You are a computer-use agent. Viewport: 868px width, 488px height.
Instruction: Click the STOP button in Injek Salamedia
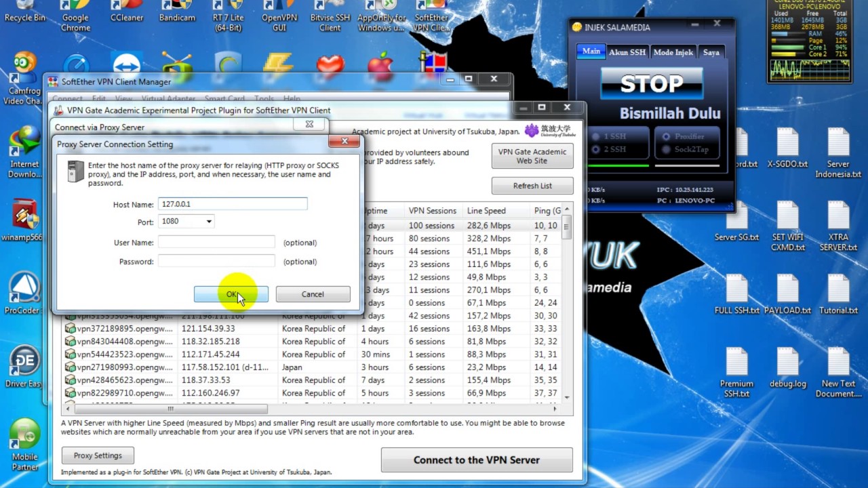coord(652,84)
